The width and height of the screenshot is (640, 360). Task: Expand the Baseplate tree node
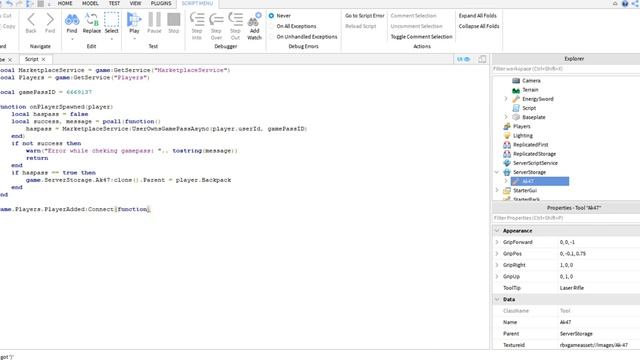[x=506, y=117]
